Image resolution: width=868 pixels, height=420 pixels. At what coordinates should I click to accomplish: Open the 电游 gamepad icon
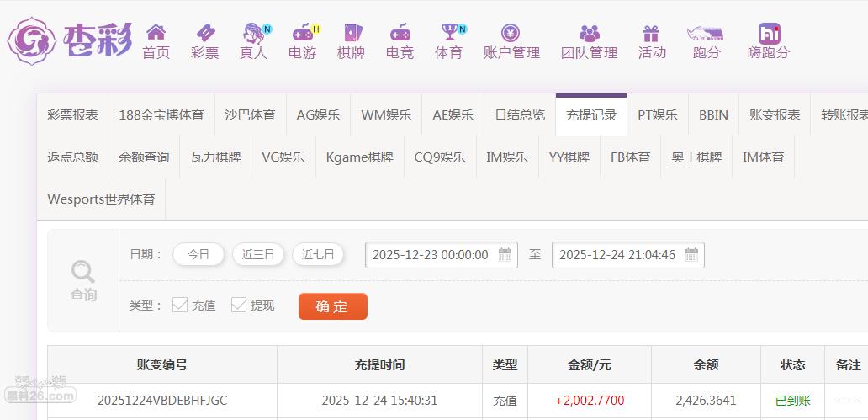(x=303, y=33)
